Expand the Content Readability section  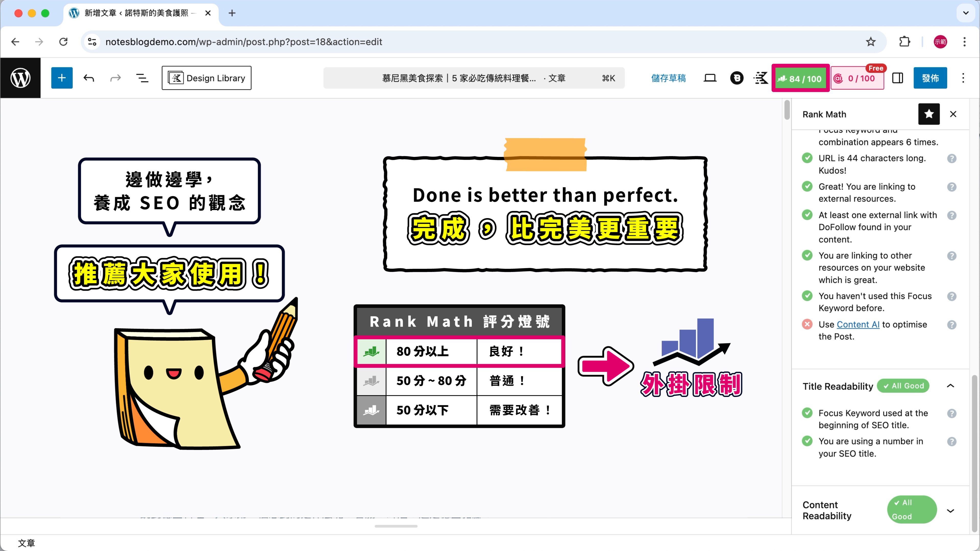pyautogui.click(x=950, y=511)
